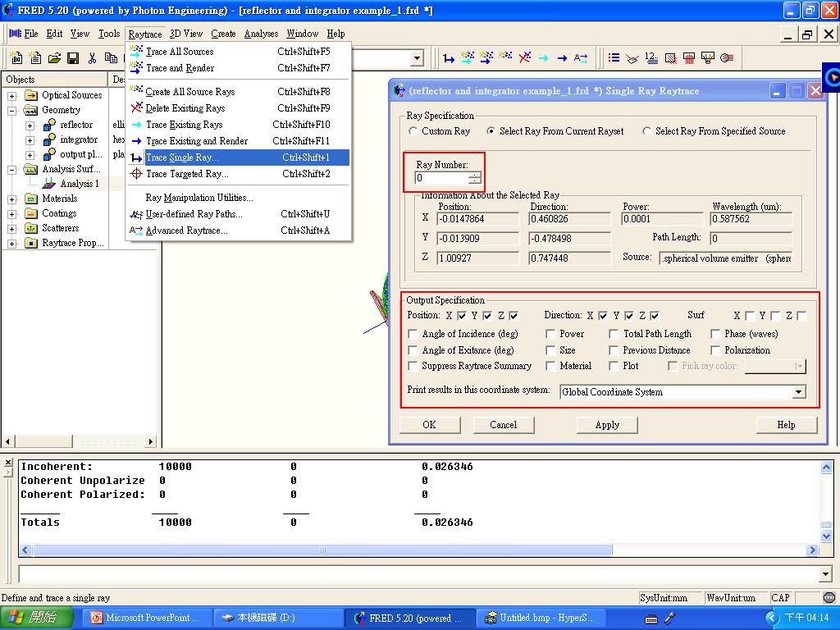Expand the Coatings tree node
The image size is (840, 630).
[x=11, y=214]
